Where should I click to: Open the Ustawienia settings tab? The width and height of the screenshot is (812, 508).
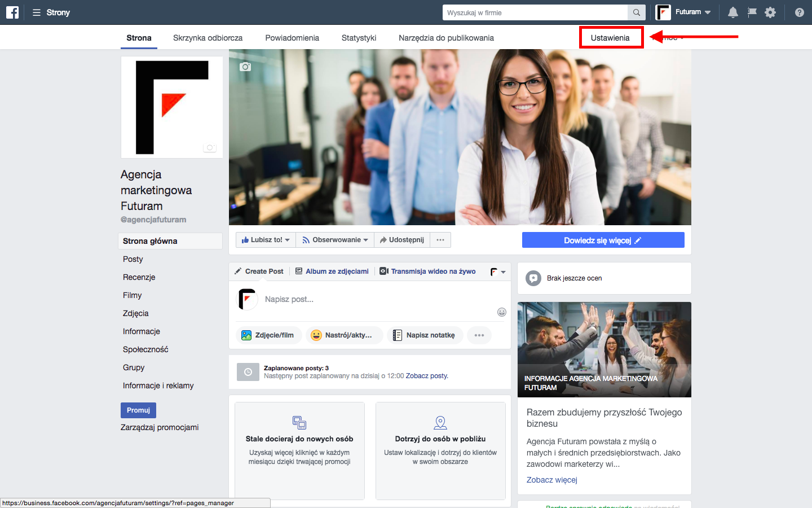(x=611, y=38)
